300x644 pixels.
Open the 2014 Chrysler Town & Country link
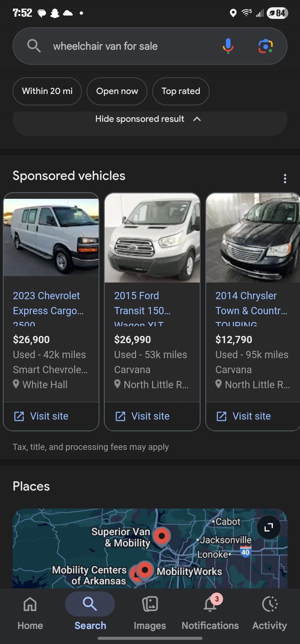[x=246, y=303]
